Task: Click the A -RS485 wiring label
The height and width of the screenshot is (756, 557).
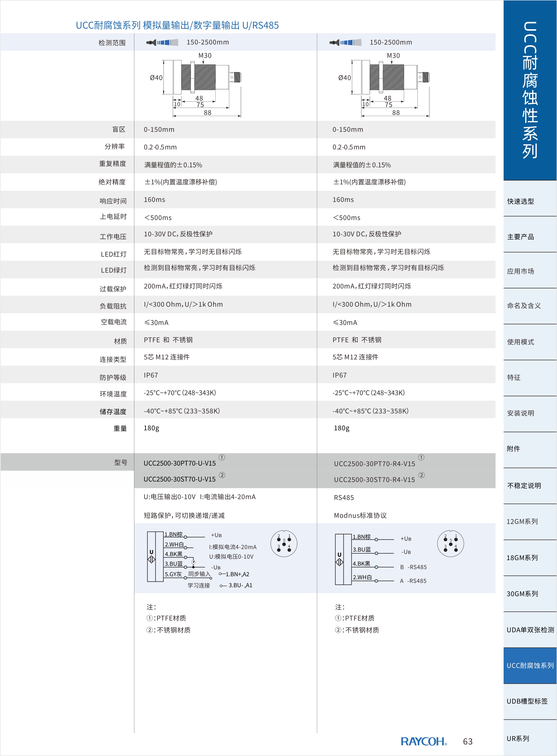Action: 413,581
